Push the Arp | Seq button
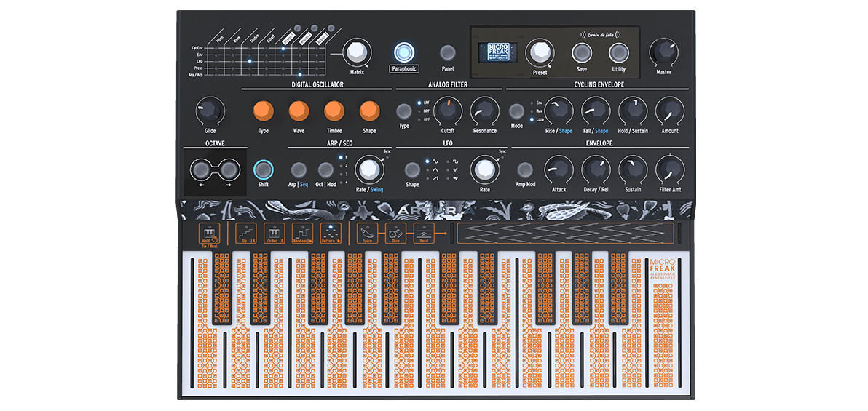This screenshot has width=868, height=411. click(299, 169)
